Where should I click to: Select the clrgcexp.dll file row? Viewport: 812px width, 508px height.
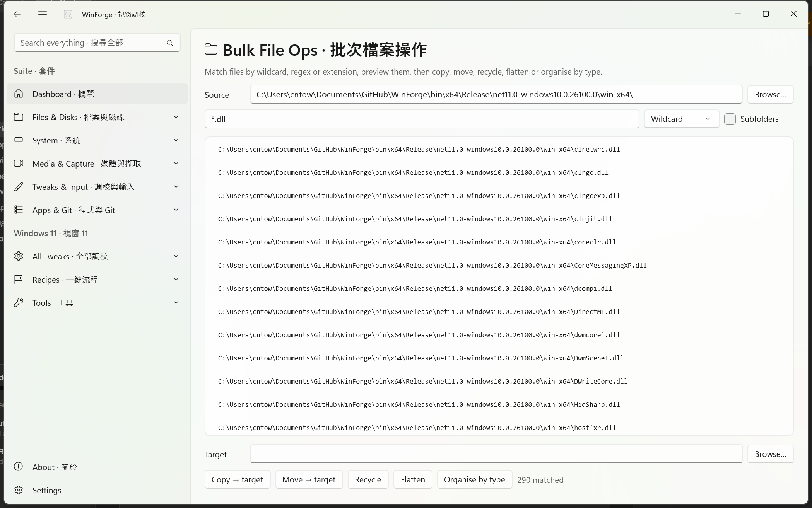click(499, 196)
